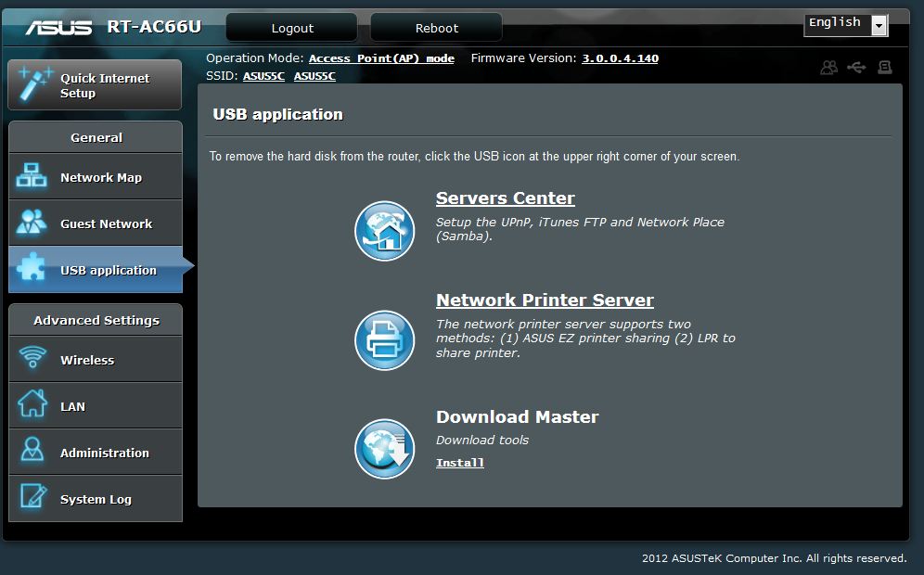Screen dimensions: 924x575
Task: Click Access Point(AP) mode link
Action: (381, 58)
